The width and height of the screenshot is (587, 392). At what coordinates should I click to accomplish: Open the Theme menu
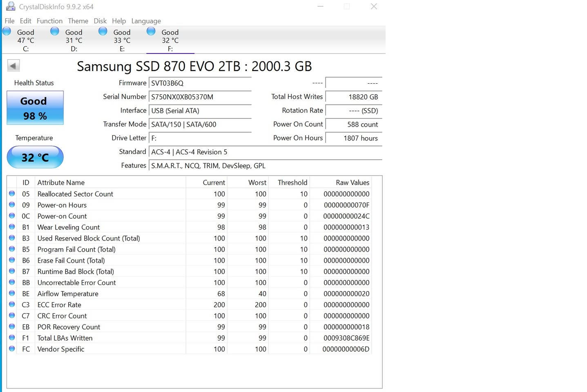point(78,21)
